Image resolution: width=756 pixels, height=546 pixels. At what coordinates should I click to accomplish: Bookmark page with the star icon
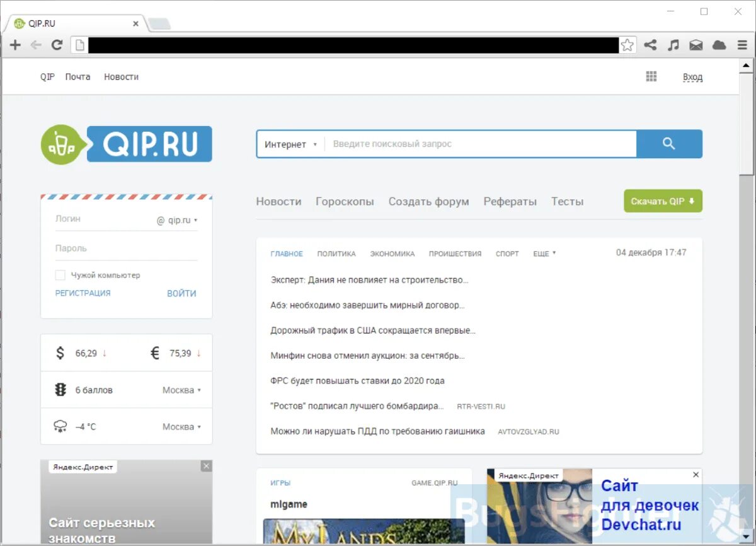pyautogui.click(x=627, y=45)
